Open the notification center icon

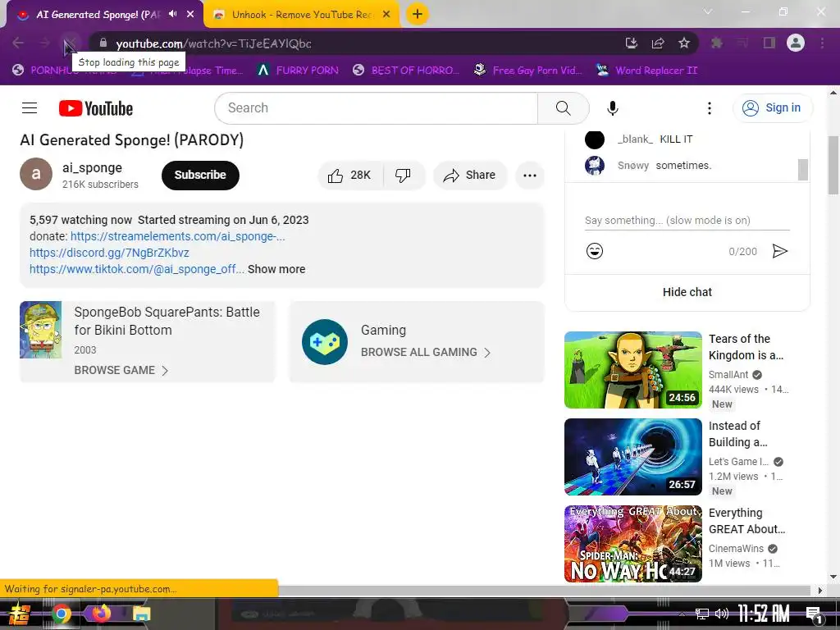pos(815,614)
